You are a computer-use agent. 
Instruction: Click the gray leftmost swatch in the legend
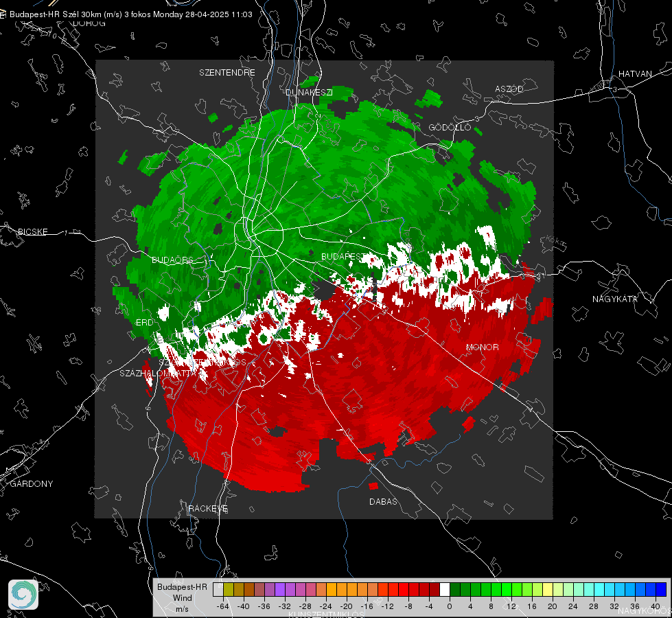[x=218, y=589]
